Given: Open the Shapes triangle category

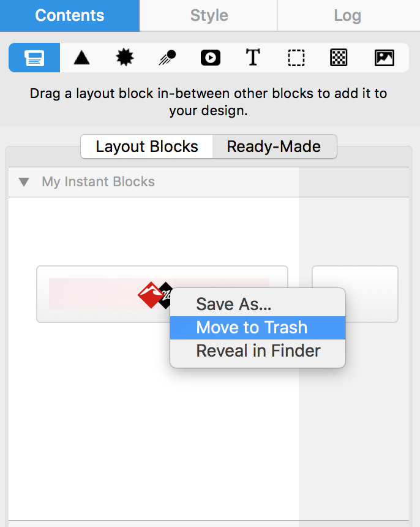Looking at the screenshot, I should tap(81, 58).
